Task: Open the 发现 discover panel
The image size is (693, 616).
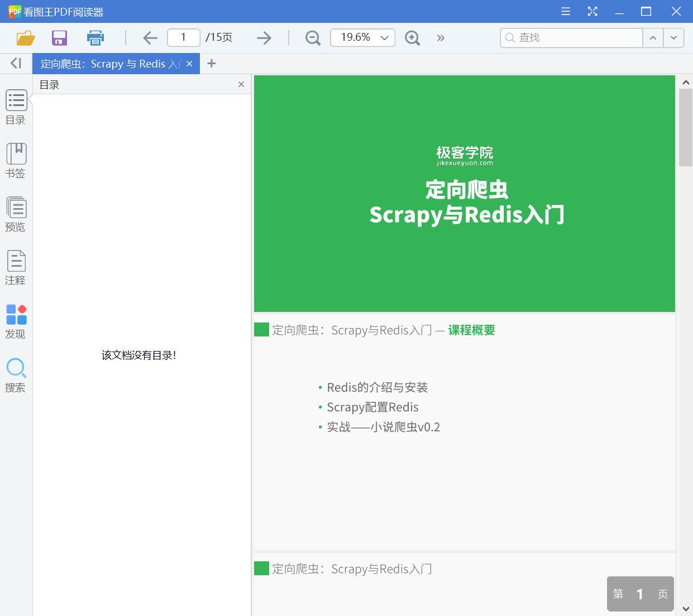Action: tap(16, 320)
